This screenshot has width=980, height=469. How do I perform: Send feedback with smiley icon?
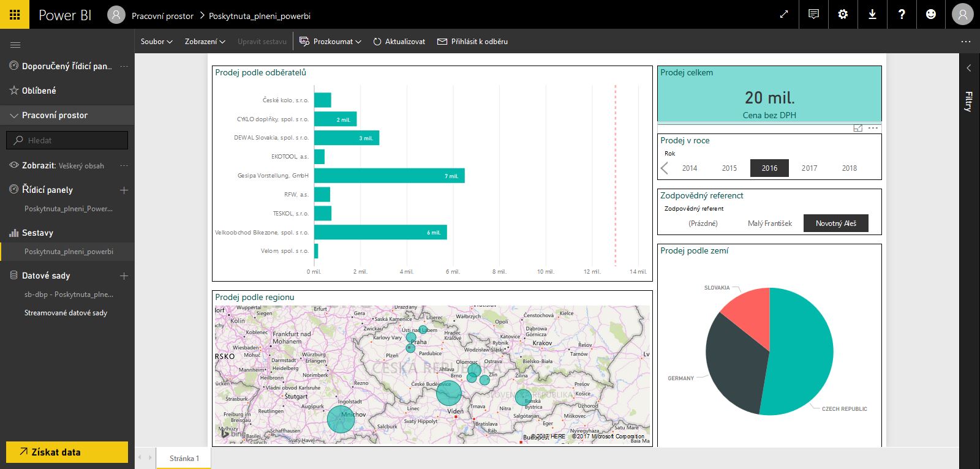point(931,14)
